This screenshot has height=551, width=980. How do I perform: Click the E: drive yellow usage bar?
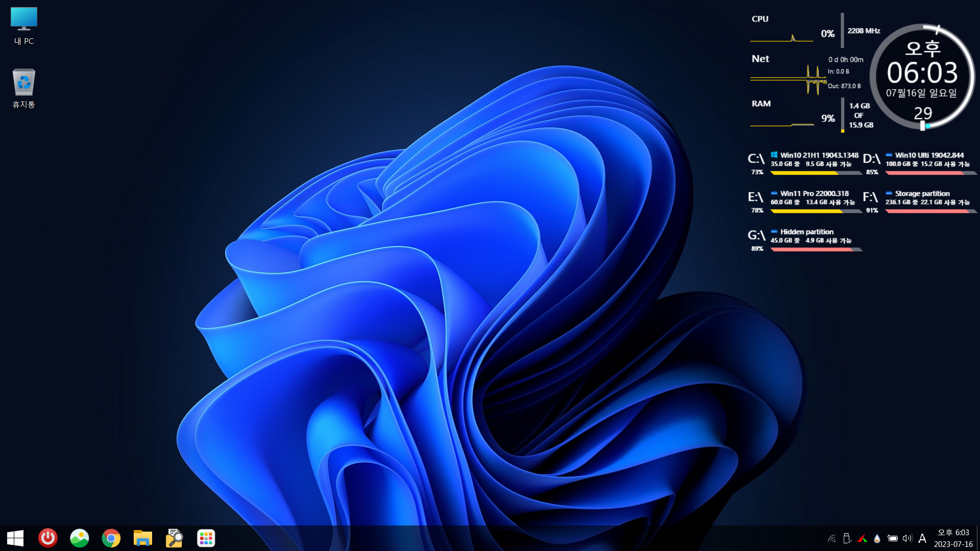point(816,211)
